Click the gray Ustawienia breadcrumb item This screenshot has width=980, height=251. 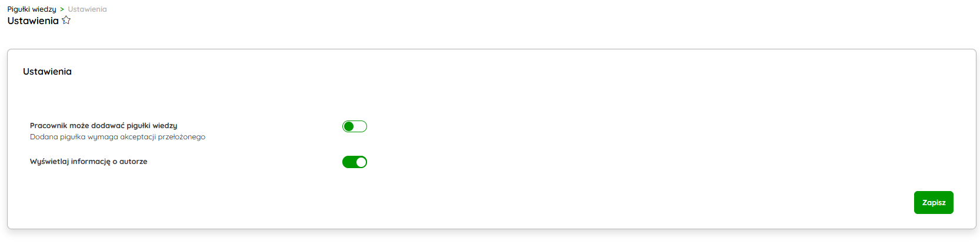87,9
